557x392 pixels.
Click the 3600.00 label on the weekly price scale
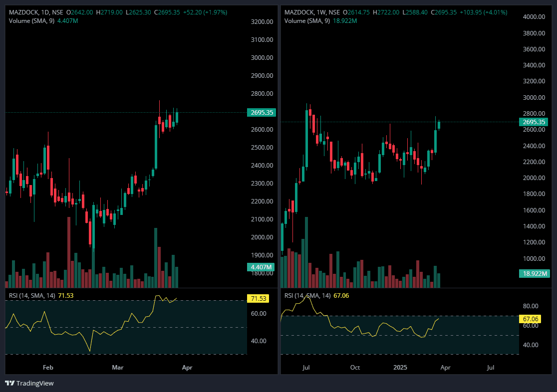pyautogui.click(x=534, y=49)
